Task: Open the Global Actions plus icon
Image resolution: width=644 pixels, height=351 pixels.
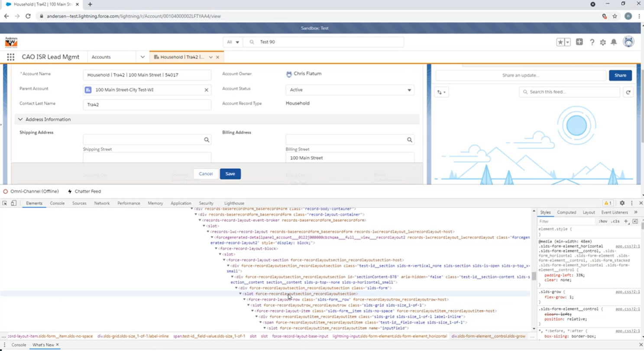Action: [579, 42]
